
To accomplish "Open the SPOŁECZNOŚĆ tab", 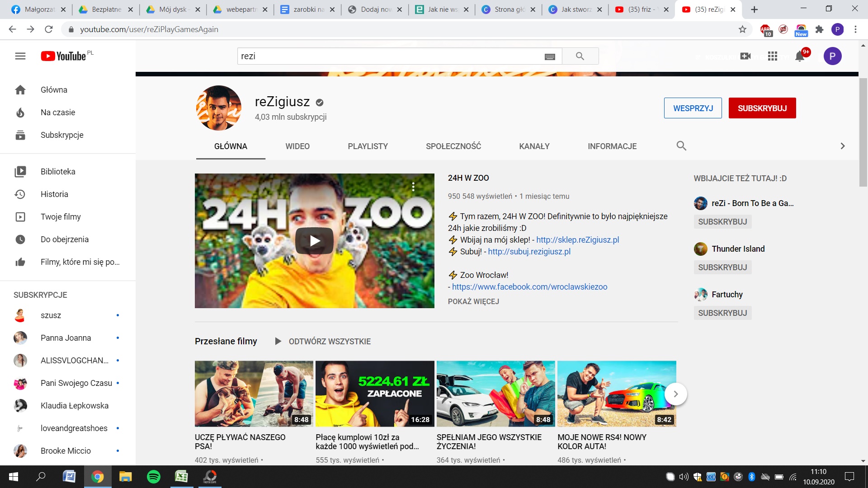I will [453, 146].
